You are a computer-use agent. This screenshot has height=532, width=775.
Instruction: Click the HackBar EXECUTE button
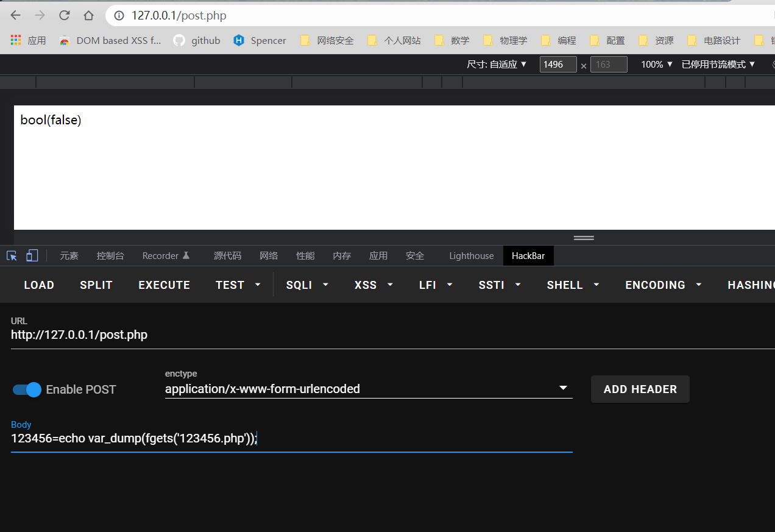(x=165, y=285)
